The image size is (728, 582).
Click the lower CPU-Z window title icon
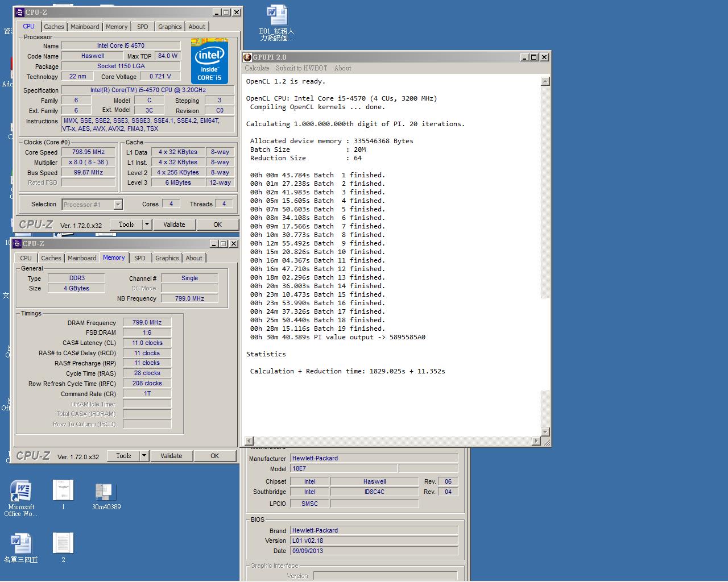tap(17, 243)
